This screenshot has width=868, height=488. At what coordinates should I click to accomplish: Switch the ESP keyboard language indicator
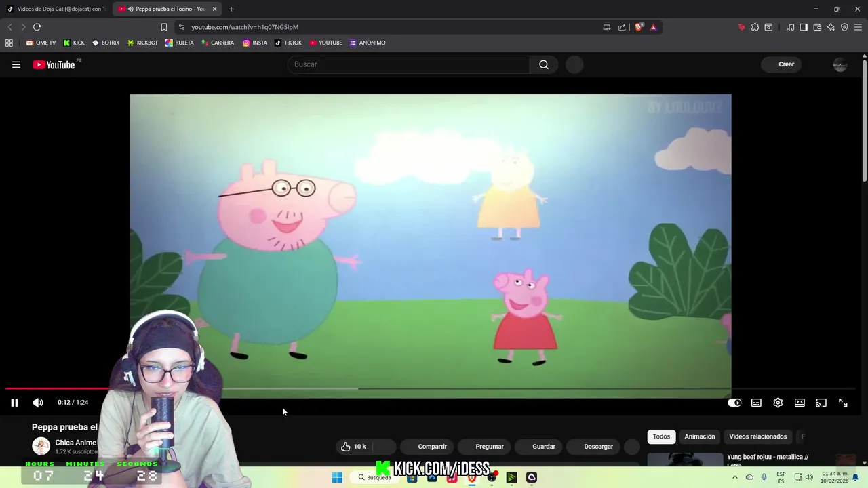coord(781,477)
